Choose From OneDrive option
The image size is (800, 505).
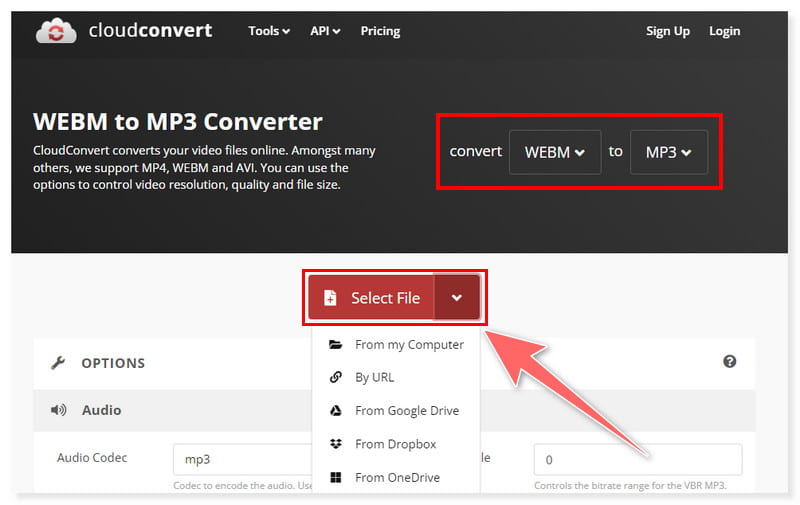[396, 477]
